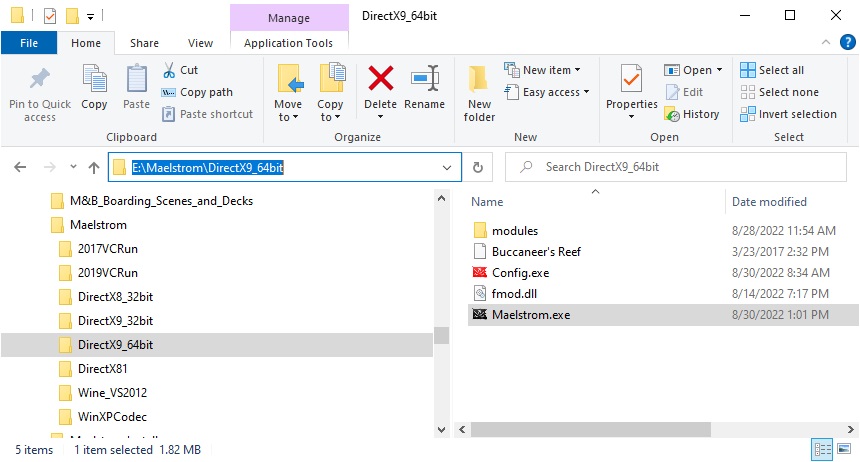Screen dimensions: 860x462
Task: Switch to the View ribbon tab
Action: click(x=200, y=43)
